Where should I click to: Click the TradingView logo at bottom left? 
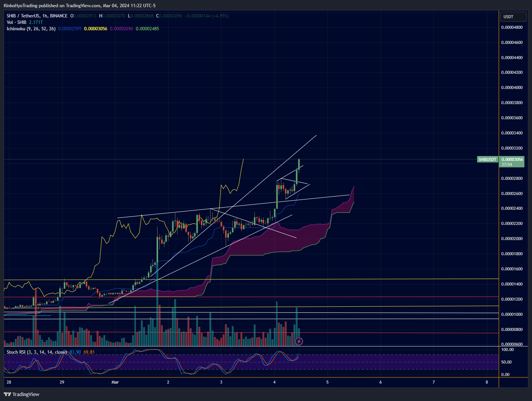22,394
